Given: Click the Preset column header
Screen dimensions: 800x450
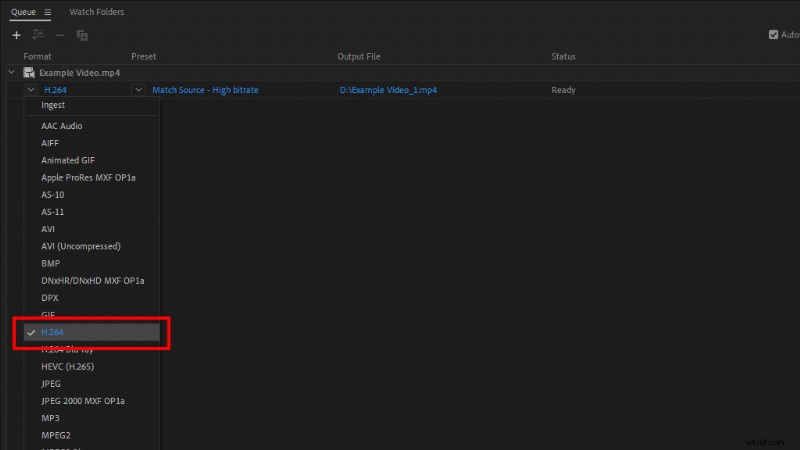Looking at the screenshot, I should pyautogui.click(x=143, y=57).
